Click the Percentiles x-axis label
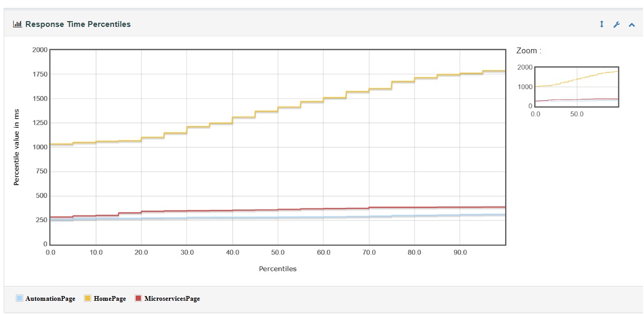 coord(277,269)
